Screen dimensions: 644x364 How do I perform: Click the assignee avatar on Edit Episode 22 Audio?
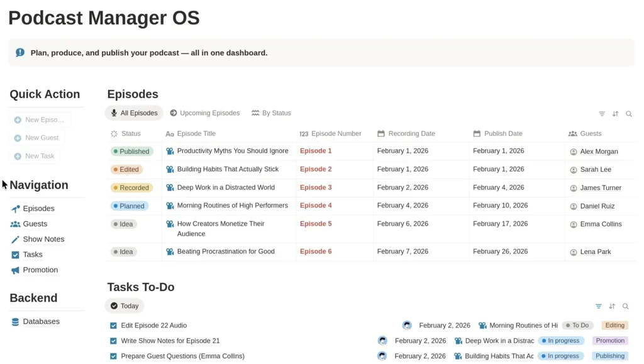pyautogui.click(x=407, y=326)
